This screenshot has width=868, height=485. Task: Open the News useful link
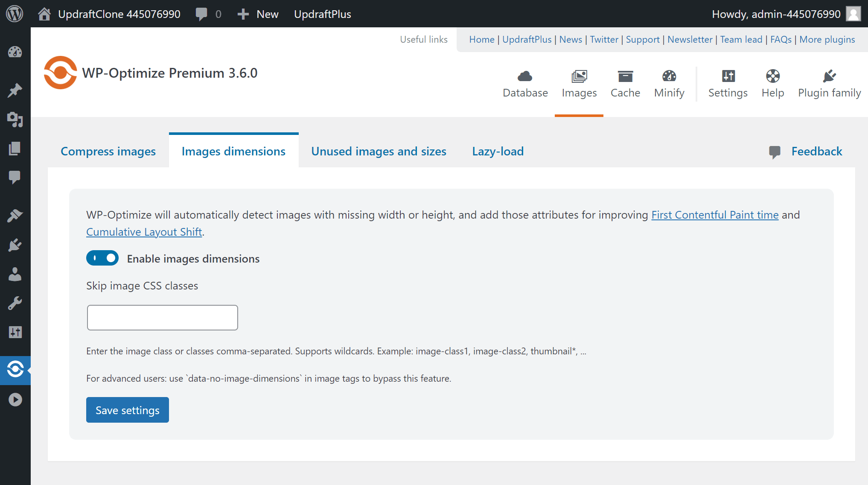(x=571, y=39)
